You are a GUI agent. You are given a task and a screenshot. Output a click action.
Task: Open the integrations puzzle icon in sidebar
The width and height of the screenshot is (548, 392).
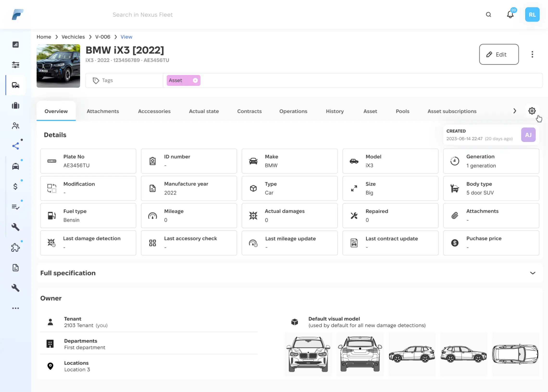click(15, 247)
